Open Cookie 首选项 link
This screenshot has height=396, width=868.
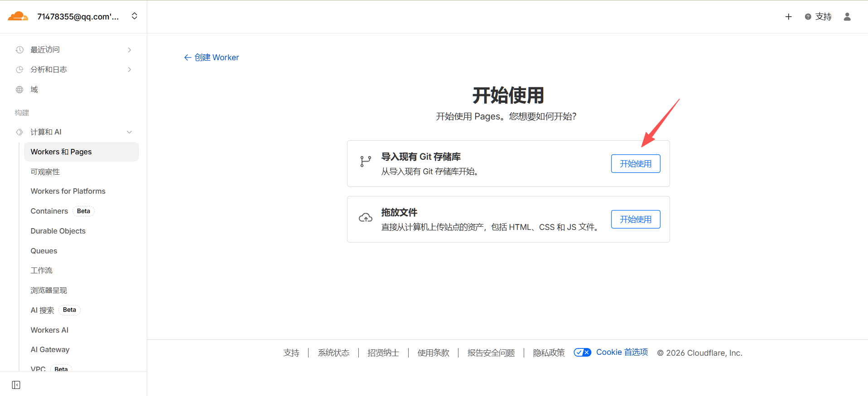point(622,353)
